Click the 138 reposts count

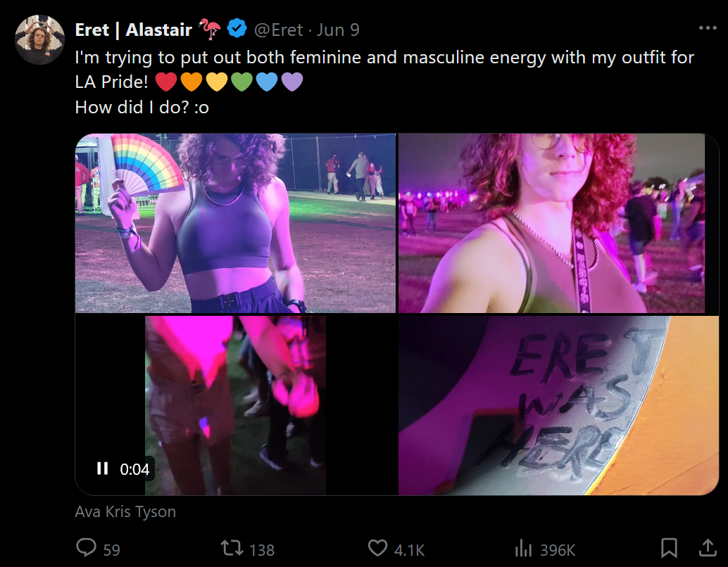click(x=262, y=550)
